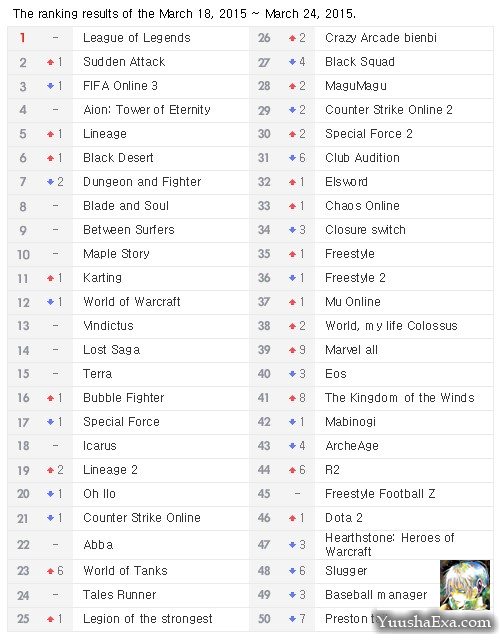Open the League of Legends entry
500x640 pixels.
137,38
